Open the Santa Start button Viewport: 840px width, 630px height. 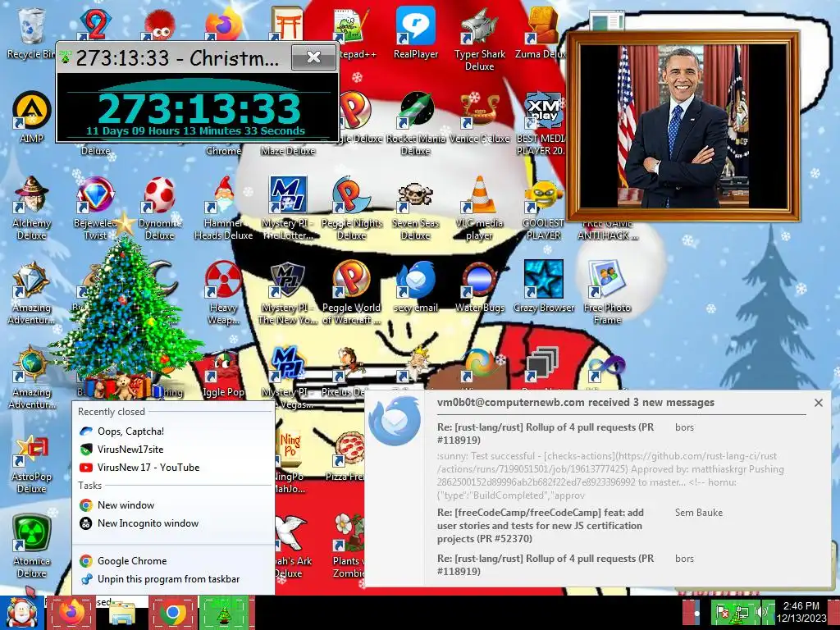21,613
